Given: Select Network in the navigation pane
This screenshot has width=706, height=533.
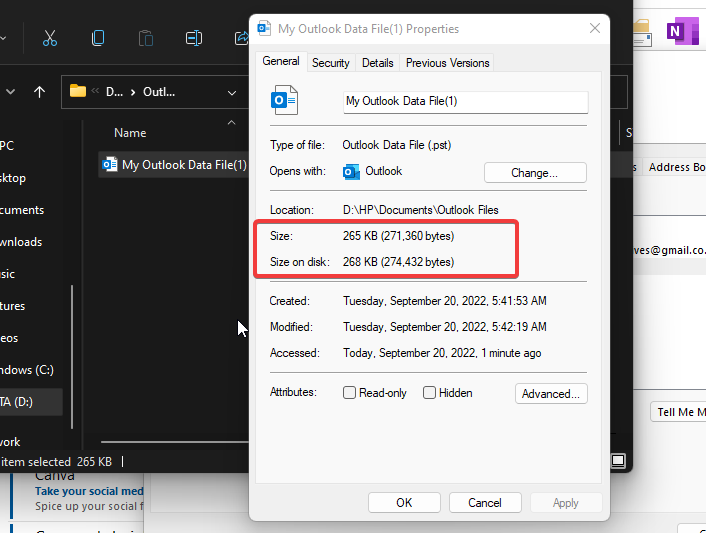Looking at the screenshot, I should click(x=11, y=442).
